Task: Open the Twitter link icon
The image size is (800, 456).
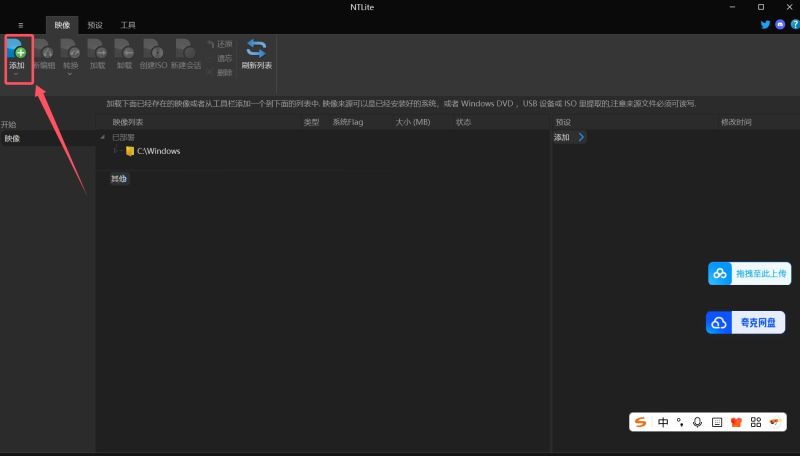Action: 765,24
